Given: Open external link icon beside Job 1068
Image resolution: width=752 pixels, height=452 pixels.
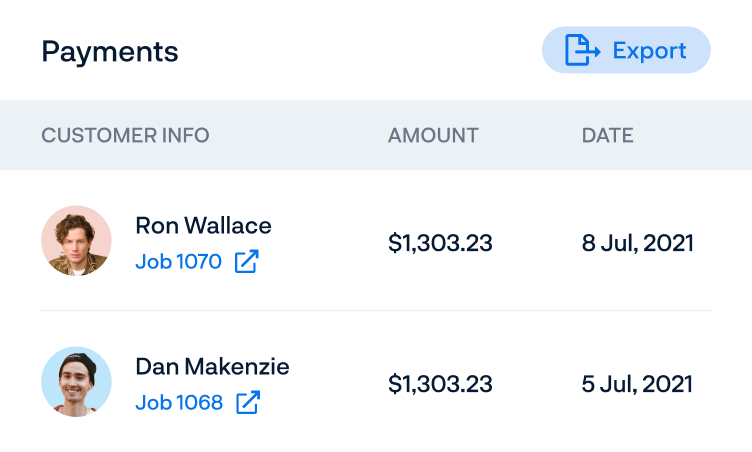Looking at the screenshot, I should 247,403.
